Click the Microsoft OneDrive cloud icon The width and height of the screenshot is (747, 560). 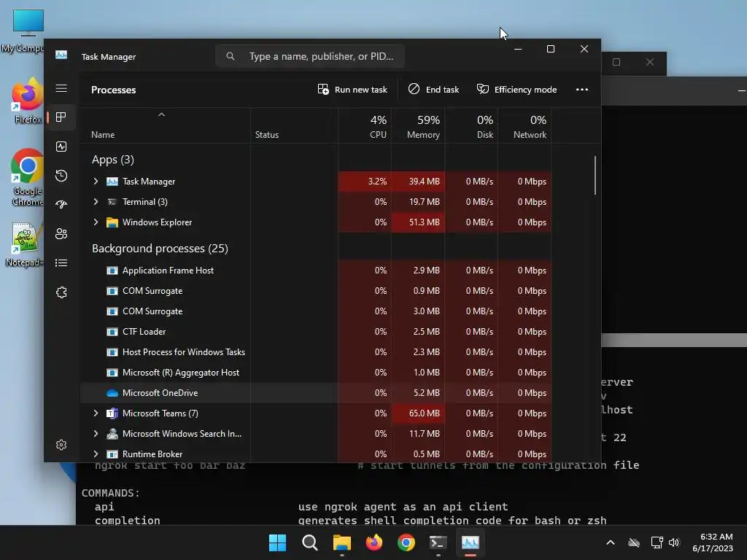pyautogui.click(x=112, y=393)
